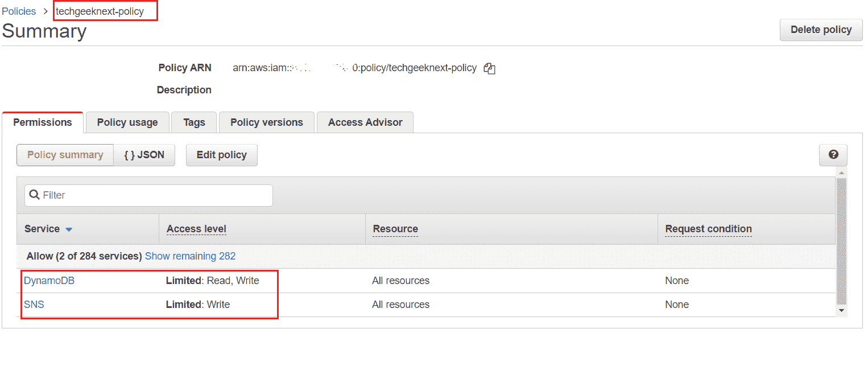Viewport: 868px width, 370px height.
Task: Click All resources in DynamoDB row
Action: [x=400, y=281]
